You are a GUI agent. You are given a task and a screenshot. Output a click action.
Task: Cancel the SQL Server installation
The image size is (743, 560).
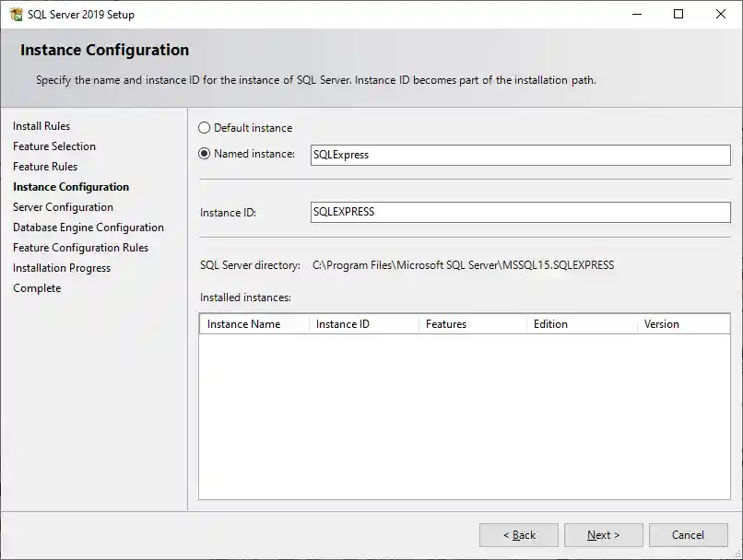pos(688,534)
